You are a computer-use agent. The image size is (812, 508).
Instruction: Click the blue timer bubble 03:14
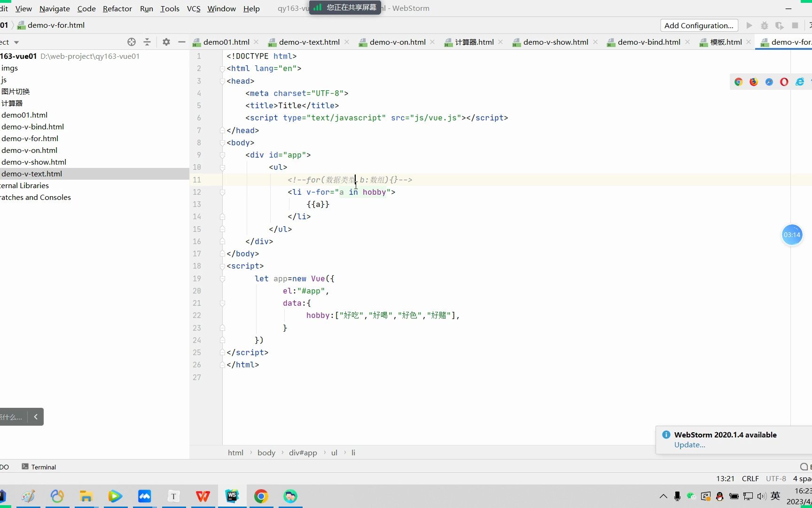[792, 235]
